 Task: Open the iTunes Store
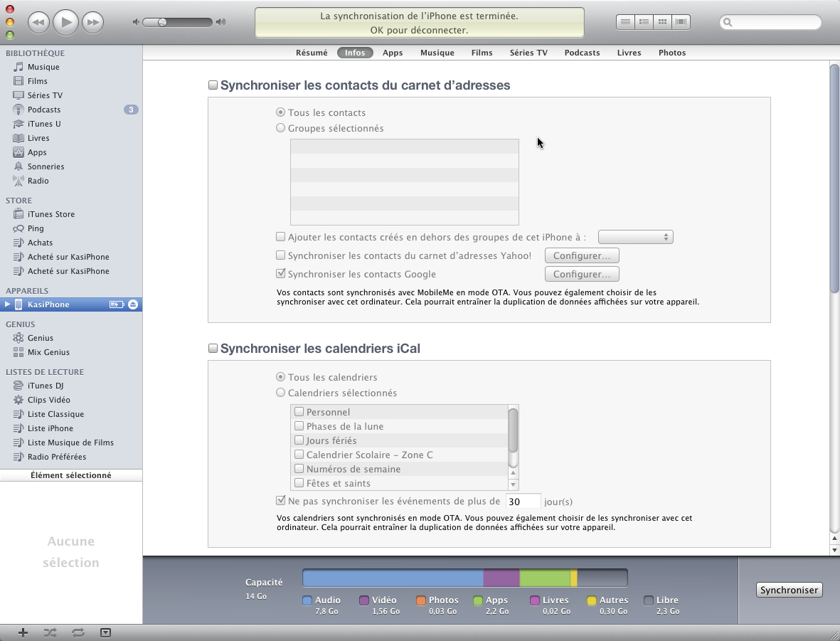pos(51,214)
